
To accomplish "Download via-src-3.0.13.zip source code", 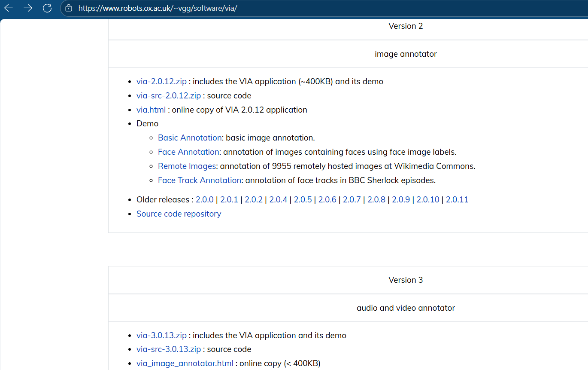I will tap(169, 349).
